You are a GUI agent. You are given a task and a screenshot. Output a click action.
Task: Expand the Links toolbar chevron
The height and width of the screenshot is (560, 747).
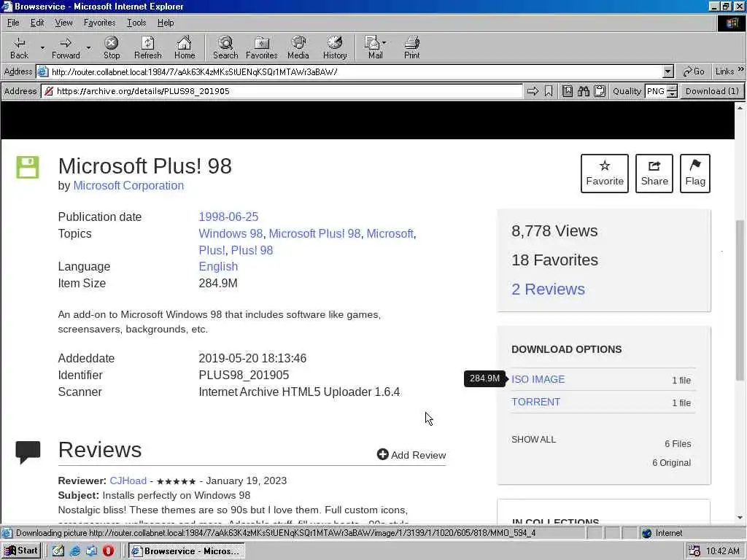(741, 69)
